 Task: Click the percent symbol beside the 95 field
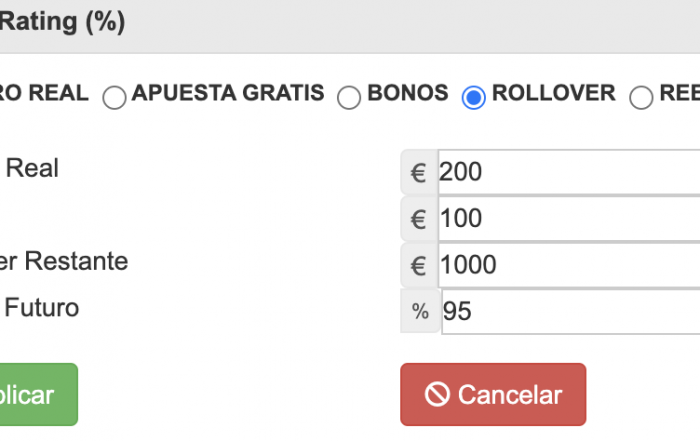tap(420, 311)
